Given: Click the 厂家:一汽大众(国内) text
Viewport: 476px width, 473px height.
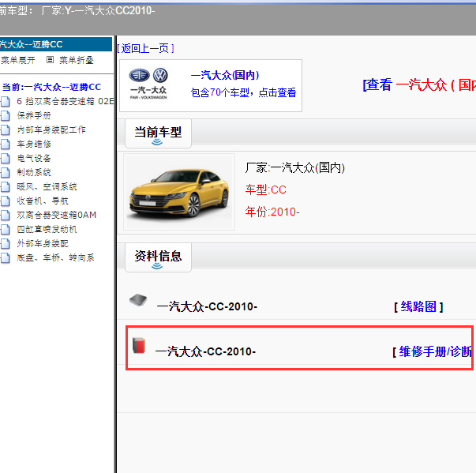Looking at the screenshot, I should click(x=295, y=167).
